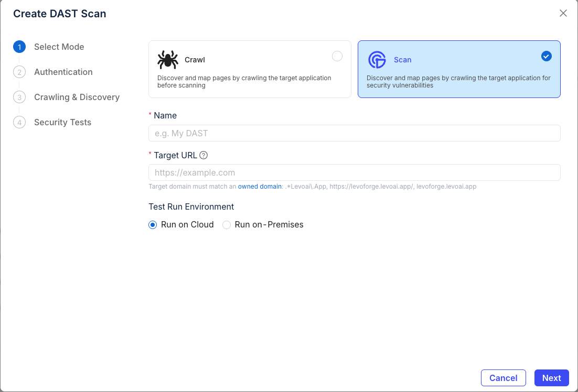This screenshot has height=392, width=578.
Task: Click the step 3 circle icon
Action: [x=19, y=97]
